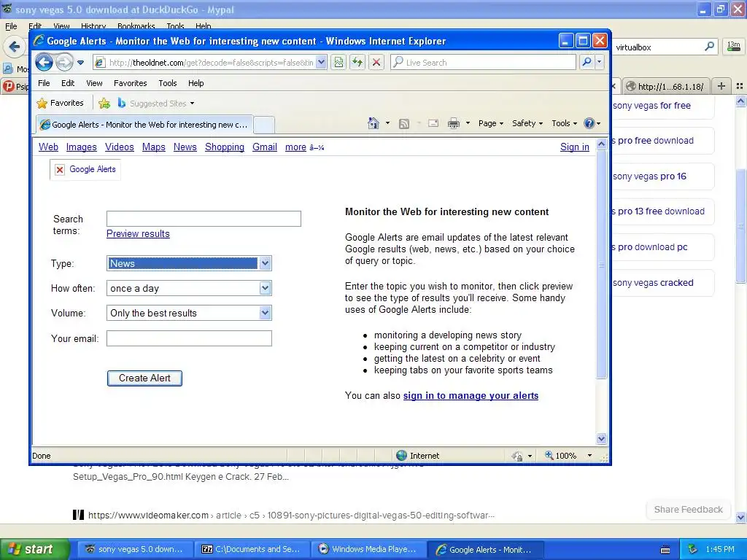Follow the Web link
The width and height of the screenshot is (747, 560).
49,147
